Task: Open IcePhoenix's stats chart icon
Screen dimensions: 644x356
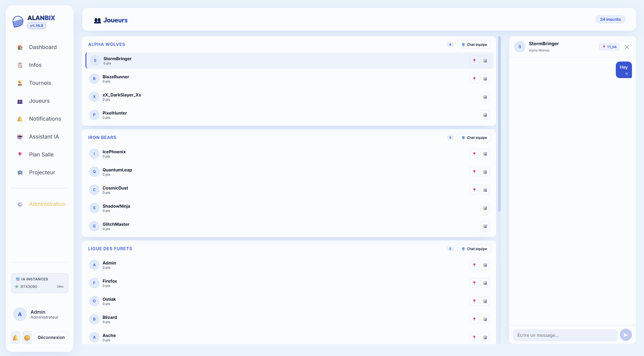Action: [x=485, y=154]
